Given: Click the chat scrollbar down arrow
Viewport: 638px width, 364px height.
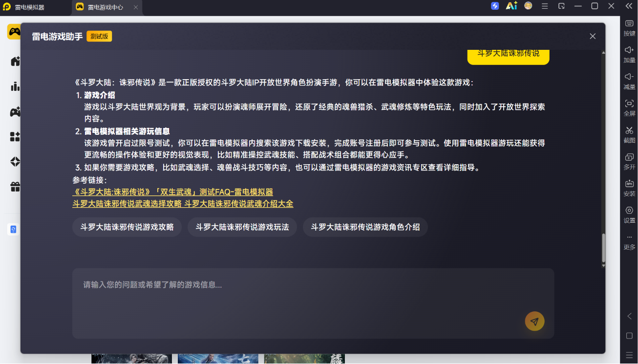Looking at the screenshot, I should point(603,265).
